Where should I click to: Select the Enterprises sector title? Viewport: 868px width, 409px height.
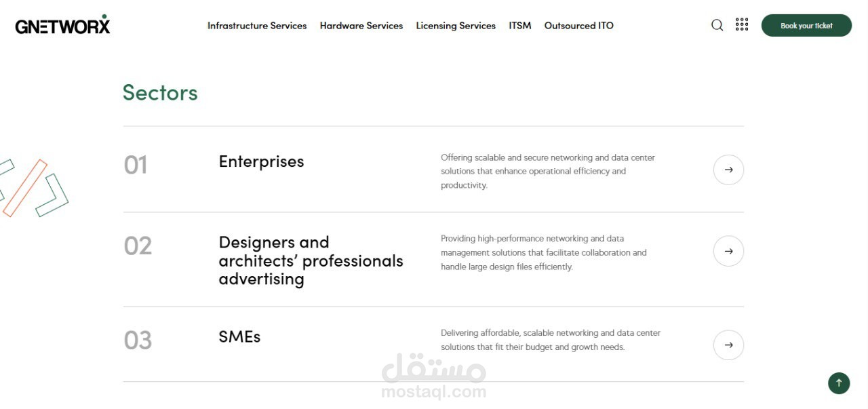261,161
